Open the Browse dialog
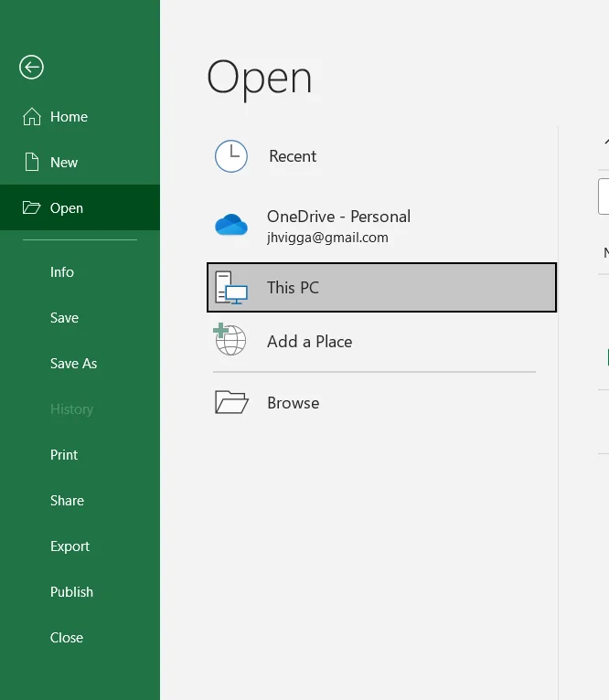Image resolution: width=609 pixels, height=700 pixels. coord(381,403)
